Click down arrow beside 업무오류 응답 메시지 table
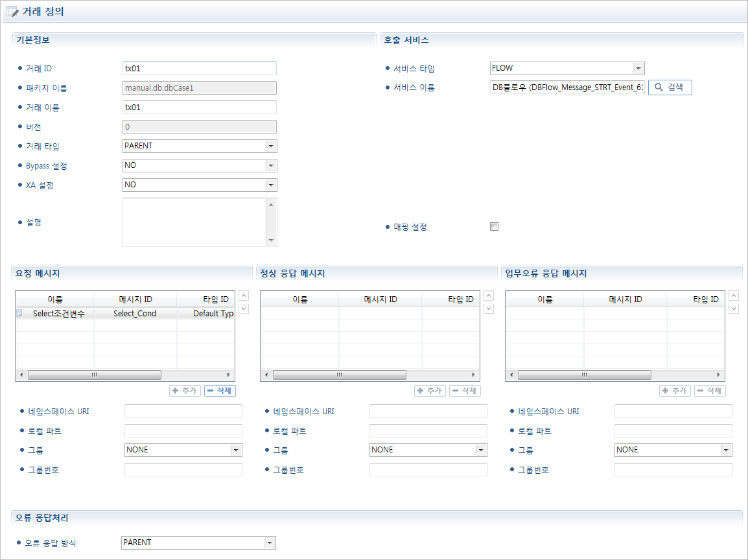Image resolution: width=748 pixels, height=560 pixels. point(734,309)
